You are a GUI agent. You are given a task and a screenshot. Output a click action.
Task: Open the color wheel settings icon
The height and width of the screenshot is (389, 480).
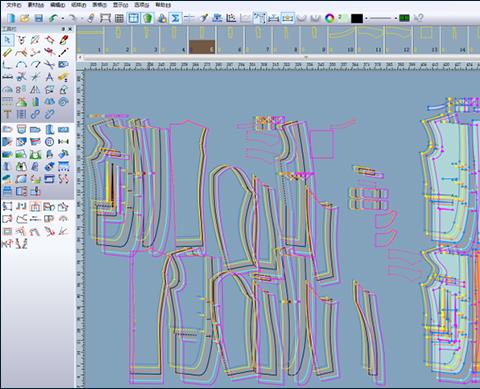tap(329, 18)
